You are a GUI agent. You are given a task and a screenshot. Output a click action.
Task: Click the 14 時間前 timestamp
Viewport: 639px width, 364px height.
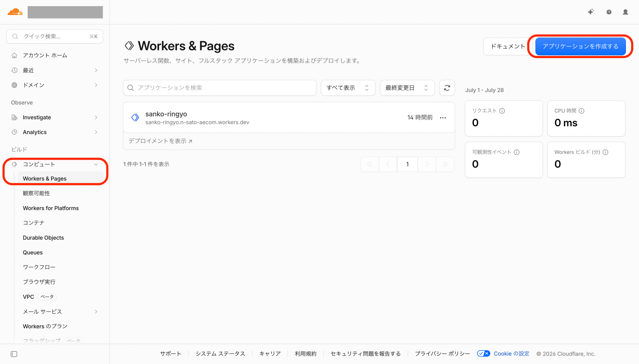coord(420,118)
